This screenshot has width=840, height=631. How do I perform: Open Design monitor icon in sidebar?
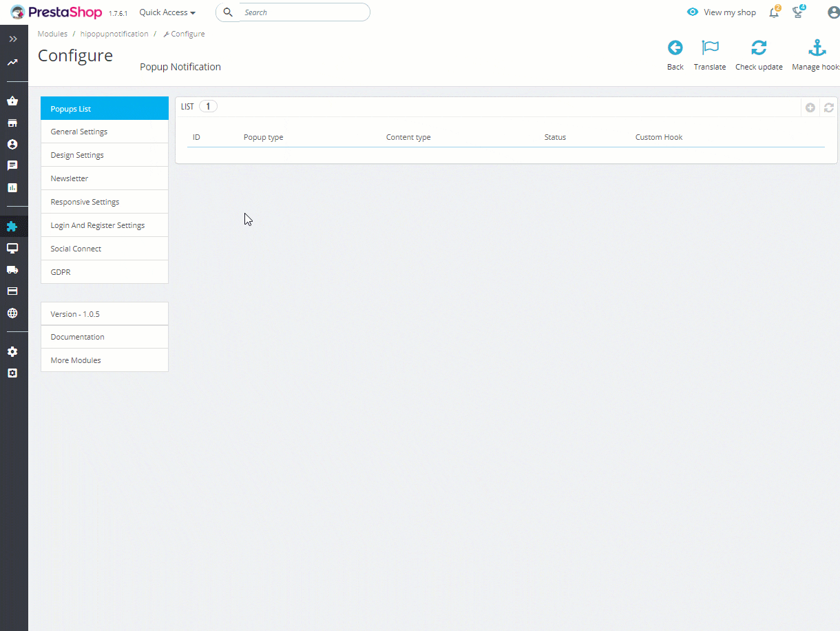[12, 248]
